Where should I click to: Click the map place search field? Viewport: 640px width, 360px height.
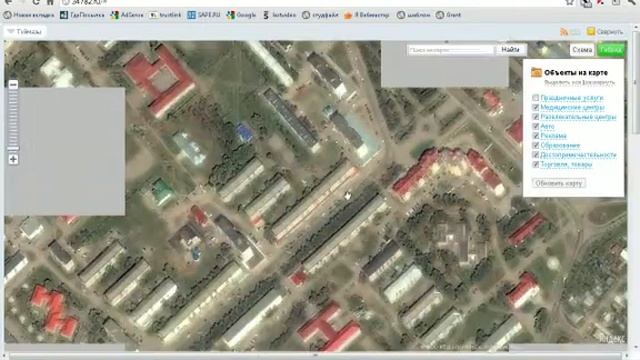[x=451, y=50]
